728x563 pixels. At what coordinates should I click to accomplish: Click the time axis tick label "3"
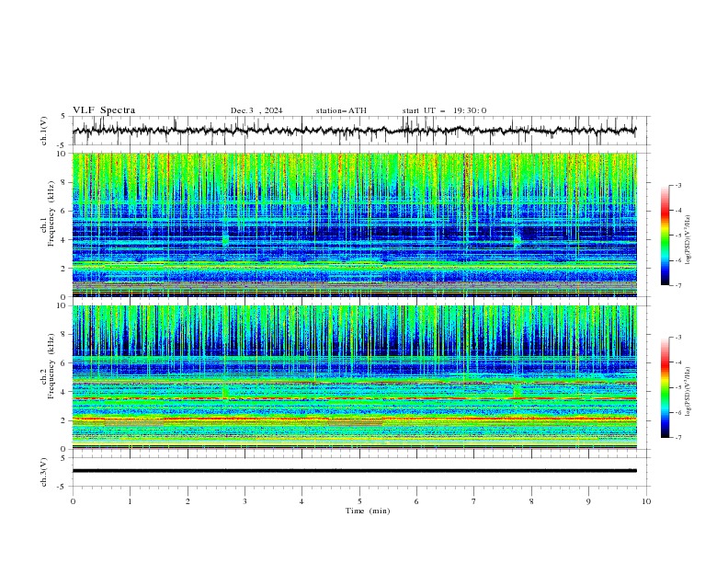[245, 501]
